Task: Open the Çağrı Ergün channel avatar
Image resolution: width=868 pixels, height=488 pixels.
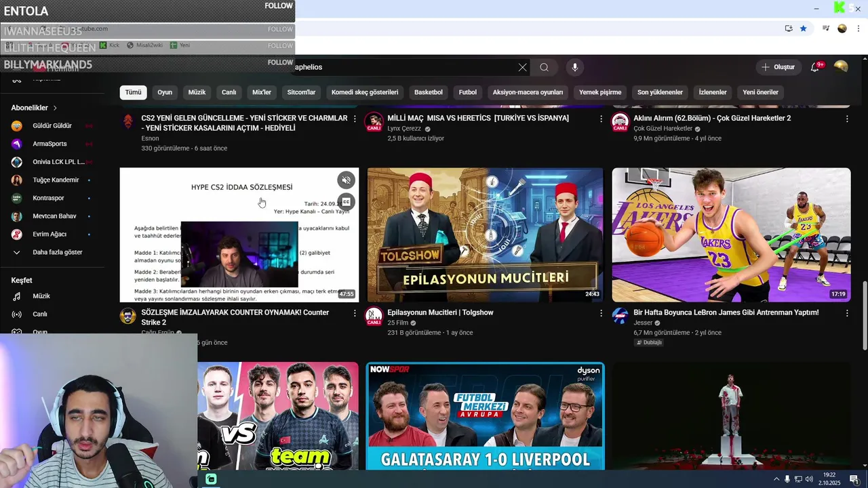Action: [x=128, y=316]
